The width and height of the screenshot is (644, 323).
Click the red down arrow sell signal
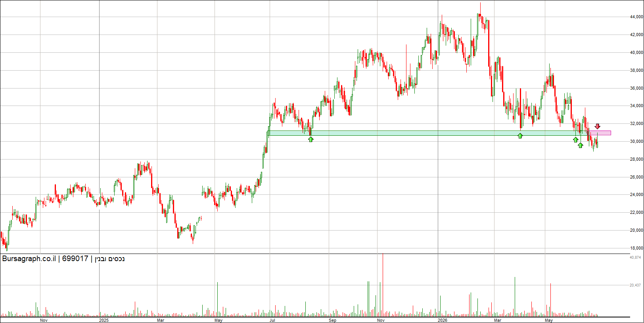pos(597,127)
